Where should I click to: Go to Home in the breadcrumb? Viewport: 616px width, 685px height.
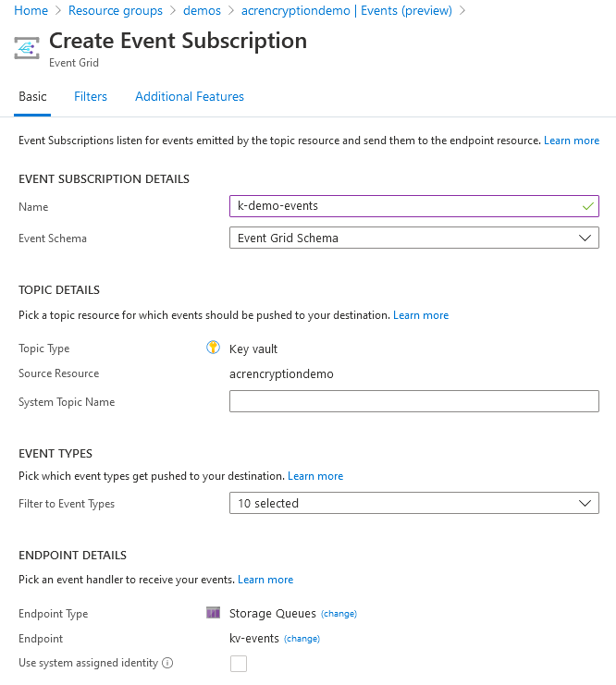click(x=31, y=10)
